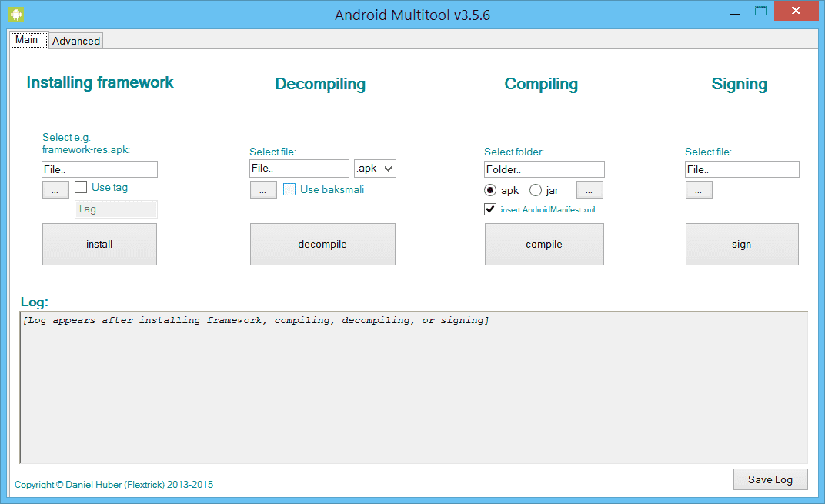This screenshot has width=825, height=504.
Task: Click browse button under Signing file field
Action: (x=699, y=190)
